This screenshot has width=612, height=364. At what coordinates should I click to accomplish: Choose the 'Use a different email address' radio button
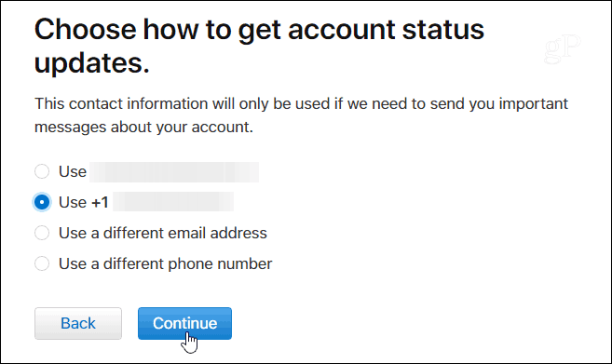click(42, 233)
